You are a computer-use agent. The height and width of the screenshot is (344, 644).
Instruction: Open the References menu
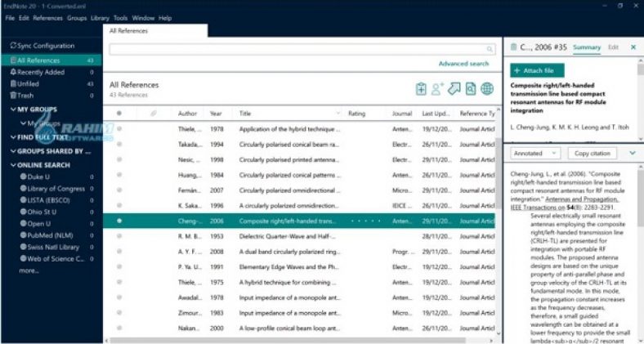[47, 18]
